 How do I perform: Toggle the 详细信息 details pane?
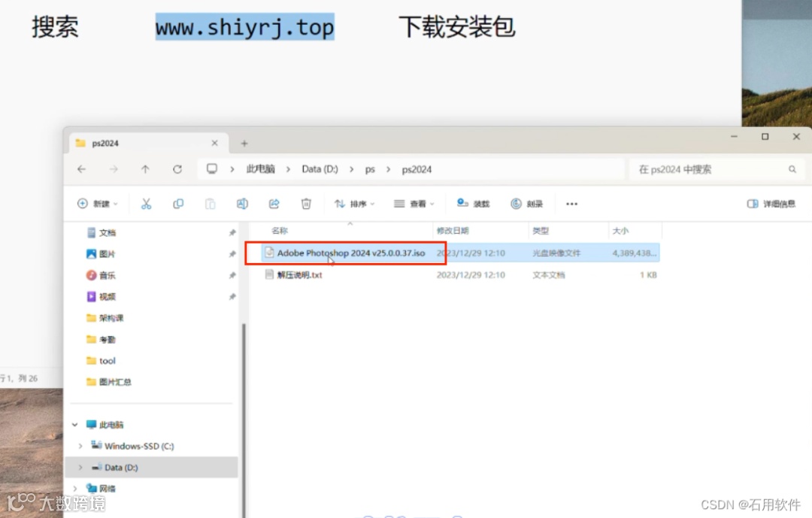pos(771,204)
